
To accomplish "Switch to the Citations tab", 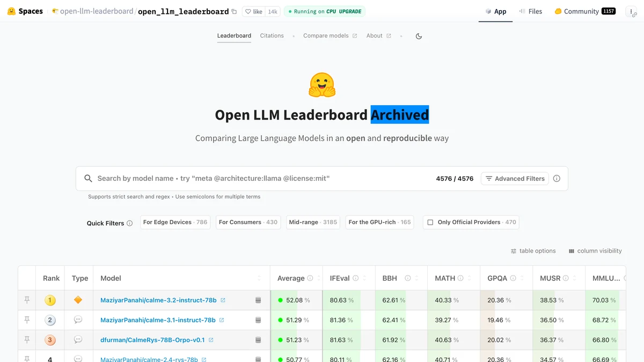I will 272,36.
